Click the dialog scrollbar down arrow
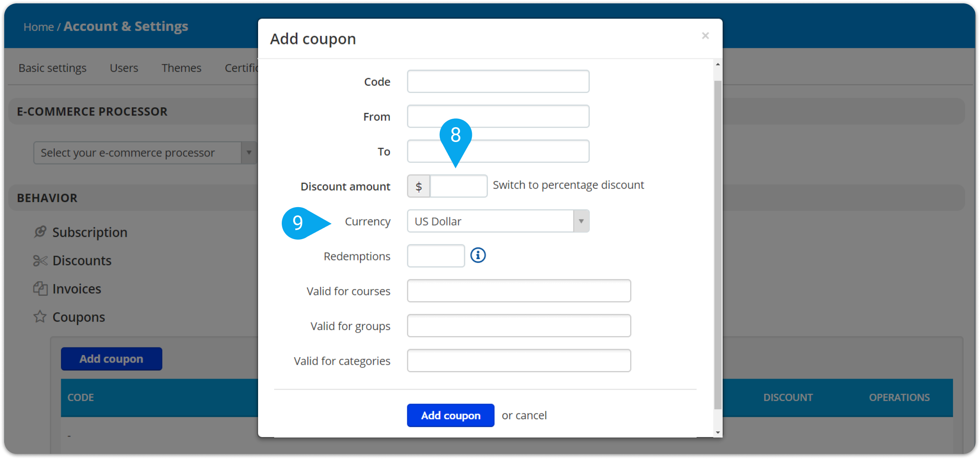Viewport: 980px width, 459px height. point(718,432)
